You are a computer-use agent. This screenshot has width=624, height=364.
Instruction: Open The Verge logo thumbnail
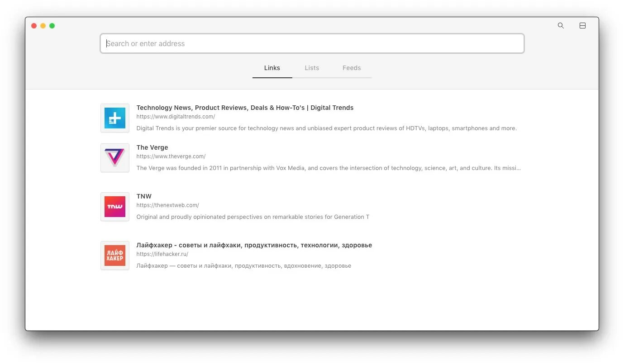(115, 158)
